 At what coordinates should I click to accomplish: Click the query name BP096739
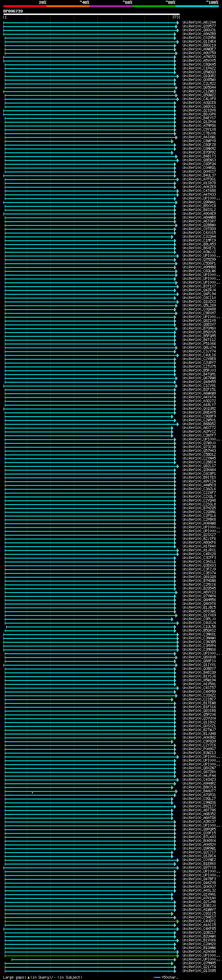pyautogui.click(x=13, y=11)
